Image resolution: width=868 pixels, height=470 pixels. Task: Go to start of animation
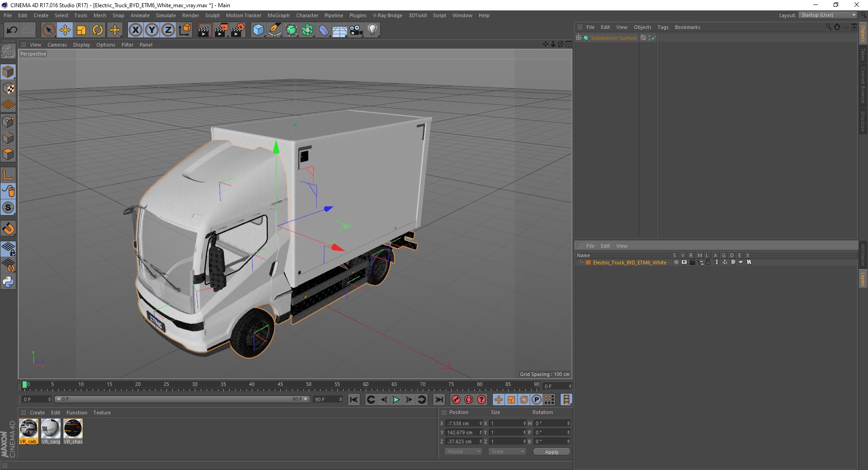tap(354, 399)
